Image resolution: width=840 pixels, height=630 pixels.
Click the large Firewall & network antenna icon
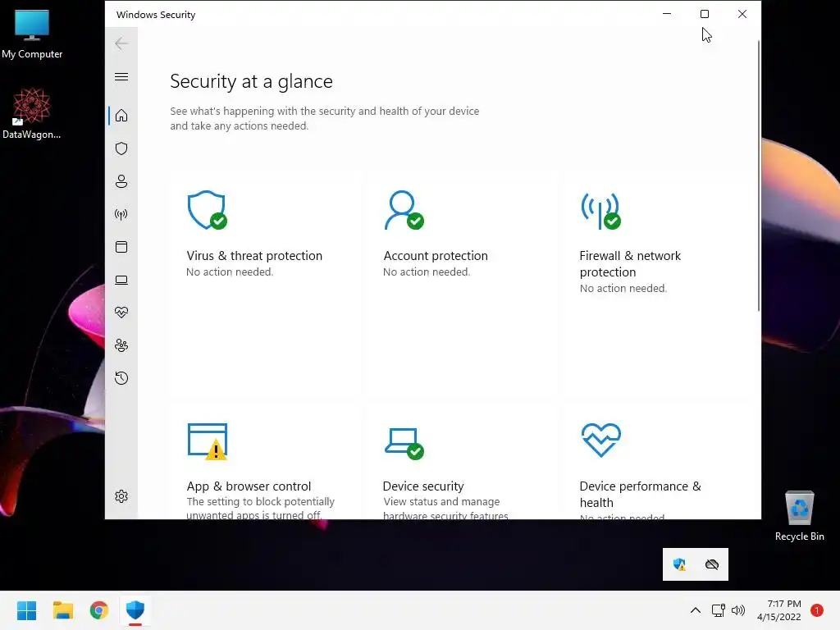click(600, 211)
